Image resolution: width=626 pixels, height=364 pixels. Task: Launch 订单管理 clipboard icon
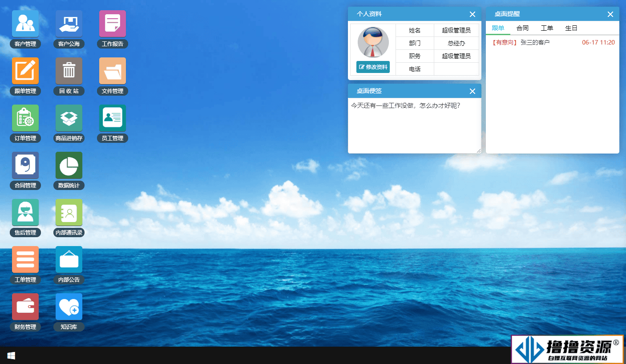pyautogui.click(x=25, y=118)
